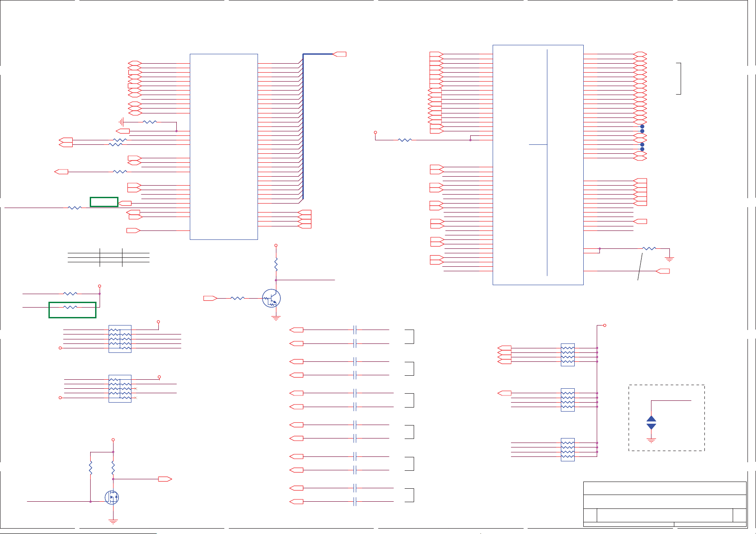Click the ground symbol beneath the transistor emitter
Image resolution: width=756 pixels, height=534 pixels.
click(276, 318)
